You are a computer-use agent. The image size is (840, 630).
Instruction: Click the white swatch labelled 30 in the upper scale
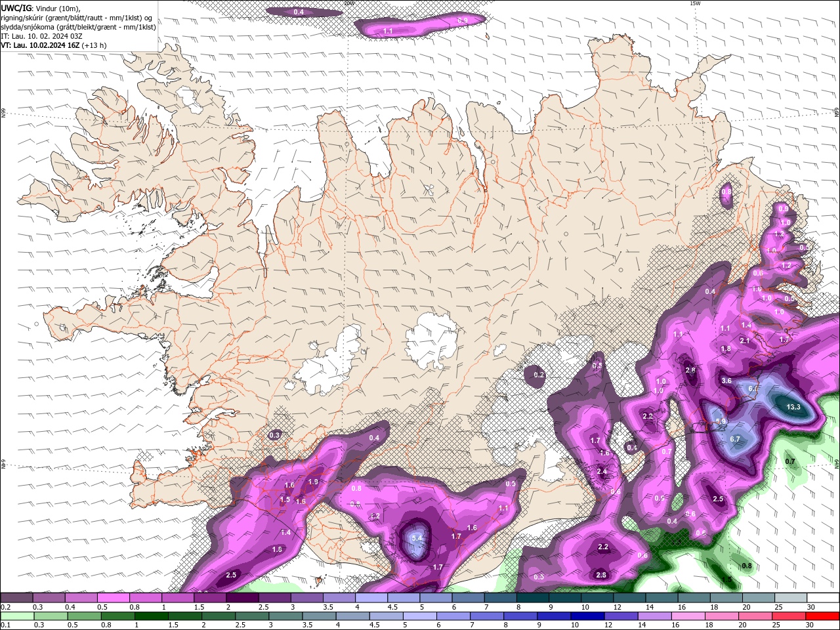[x=822, y=598]
